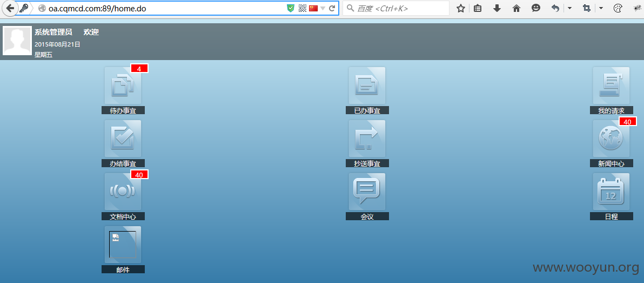Reload the page with refresh icon
Viewport: 644px width, 283px height.
[332, 8]
